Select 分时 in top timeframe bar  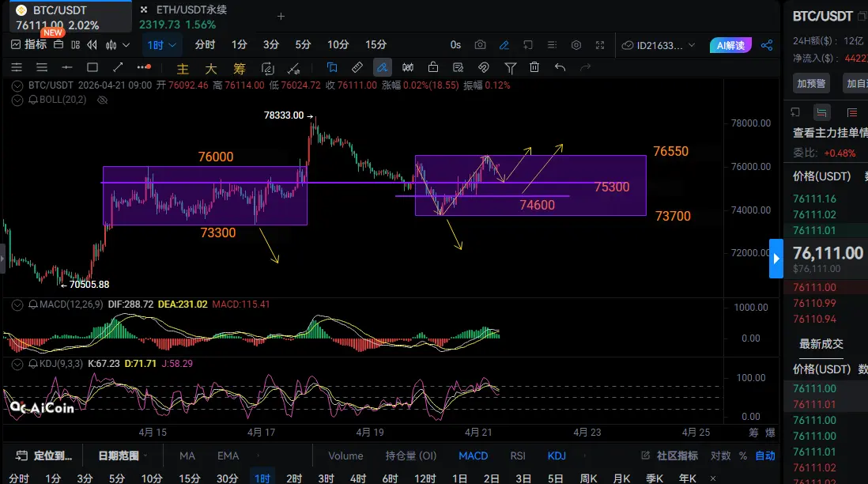(205, 45)
